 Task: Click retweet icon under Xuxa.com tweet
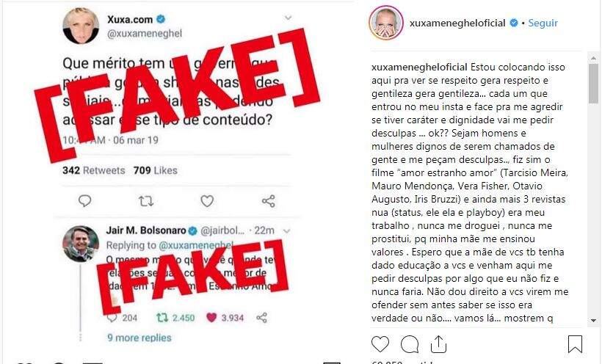point(146,201)
